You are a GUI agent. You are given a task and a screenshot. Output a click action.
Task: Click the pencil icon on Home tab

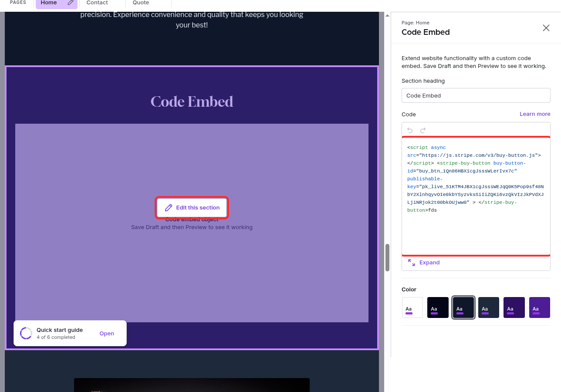click(x=71, y=3)
